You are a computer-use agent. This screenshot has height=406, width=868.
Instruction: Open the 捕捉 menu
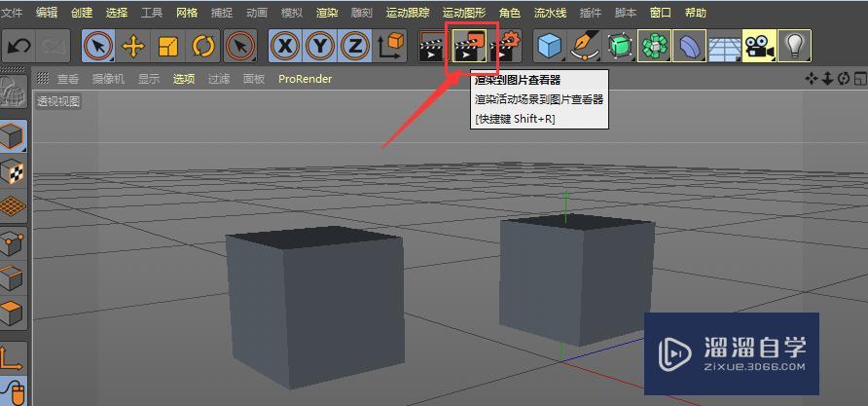click(x=222, y=13)
